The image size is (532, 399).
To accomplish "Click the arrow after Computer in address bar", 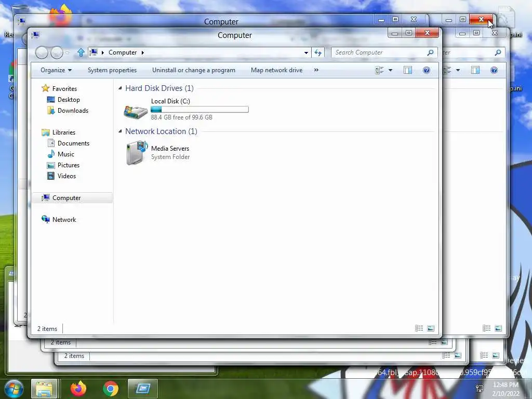I will click(x=142, y=52).
